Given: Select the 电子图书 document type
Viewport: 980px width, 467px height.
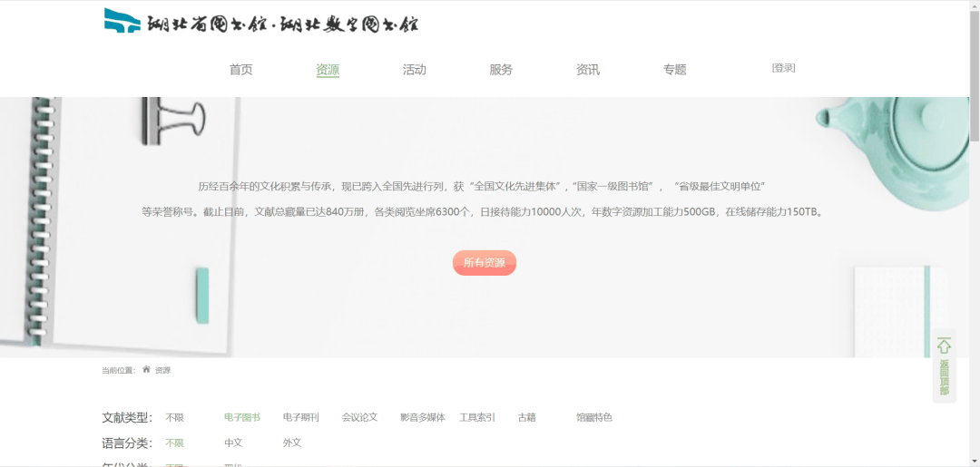Looking at the screenshot, I should (242, 418).
